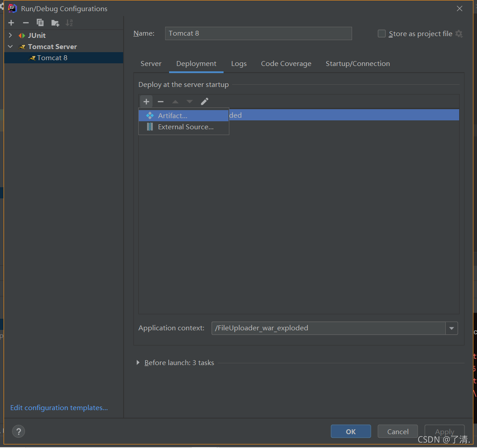Image resolution: width=477 pixels, height=448 pixels.
Task: Save configuration to a new folder
Action: [55, 23]
